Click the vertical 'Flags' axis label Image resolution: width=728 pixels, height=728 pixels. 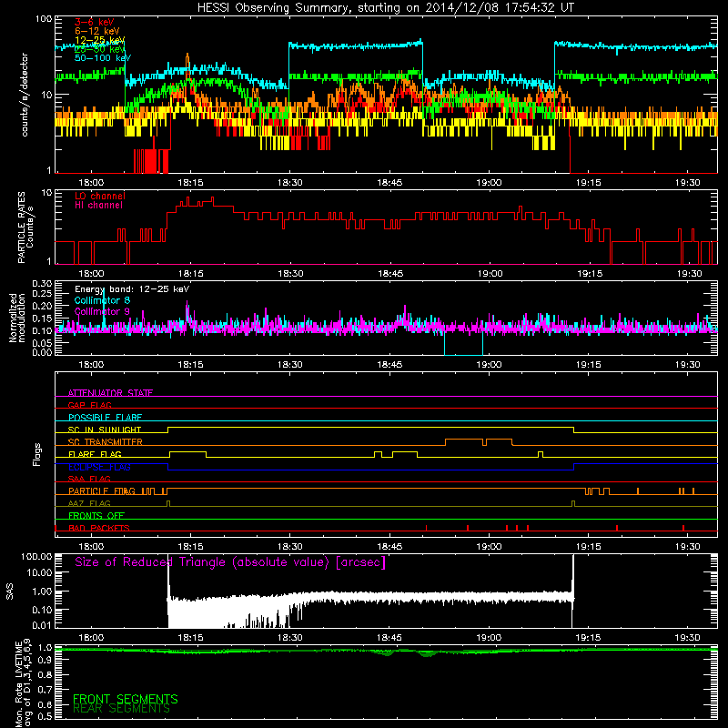[36, 454]
